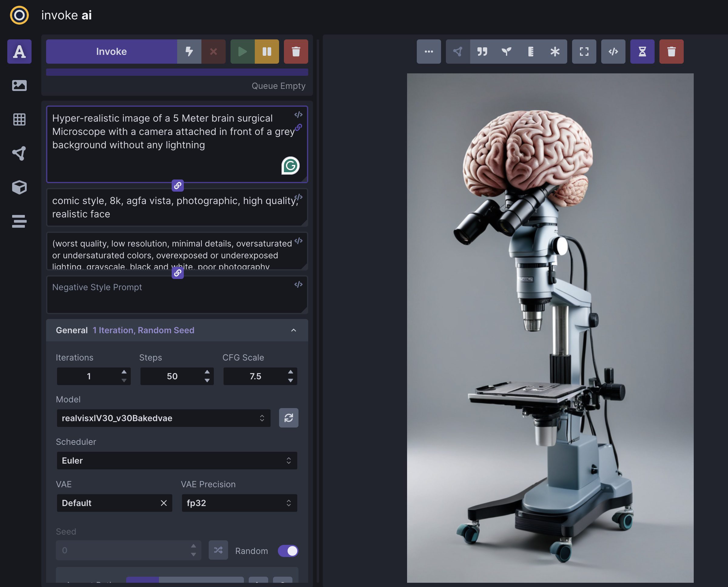
Task: Click the Invoke AI logo
Action: click(x=19, y=15)
